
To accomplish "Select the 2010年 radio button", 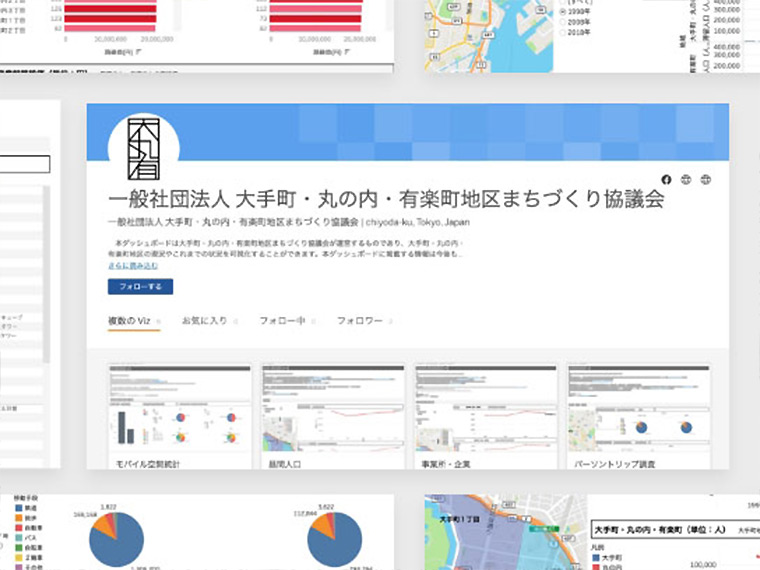I will pos(563,32).
